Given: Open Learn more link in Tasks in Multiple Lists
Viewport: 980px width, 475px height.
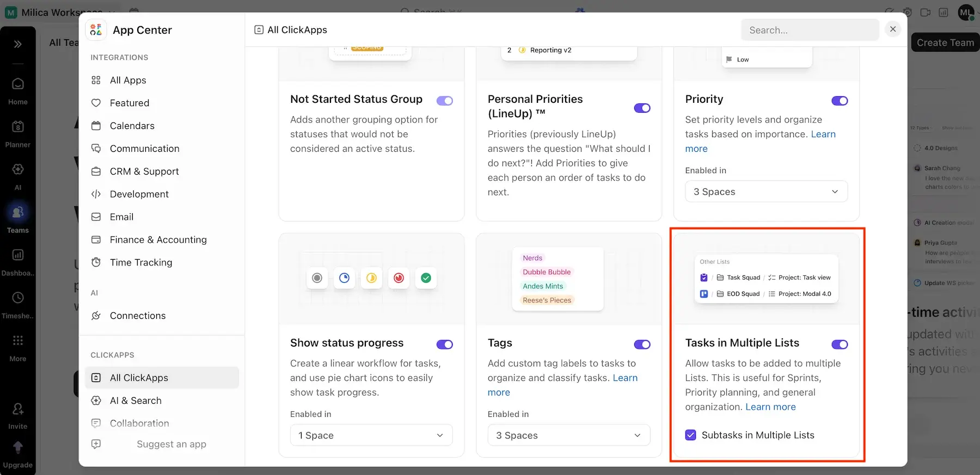Looking at the screenshot, I should coord(770,407).
